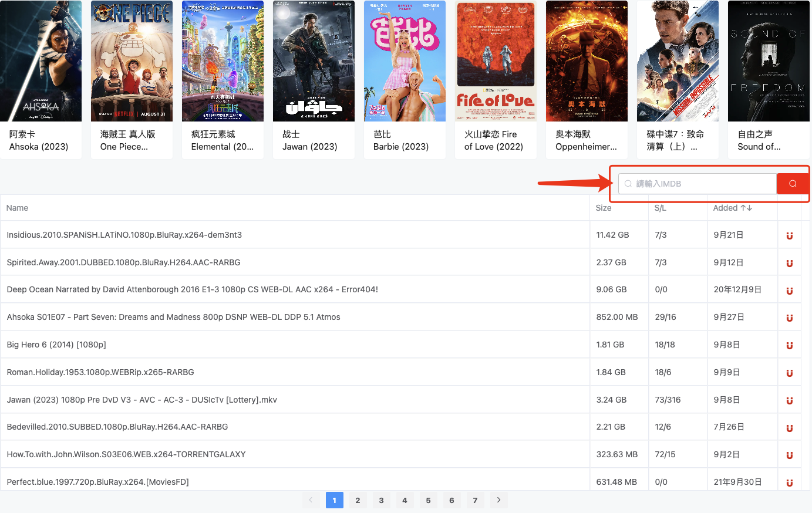Click the Size column header

(603, 208)
